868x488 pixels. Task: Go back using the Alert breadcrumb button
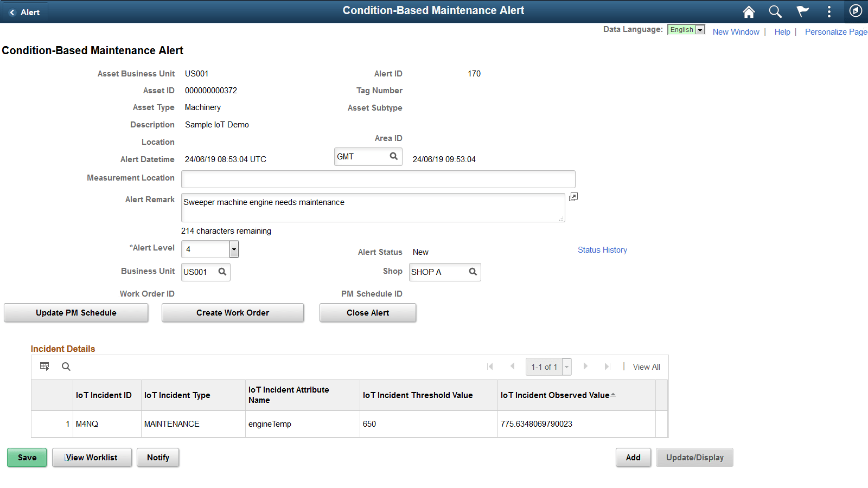pos(25,11)
